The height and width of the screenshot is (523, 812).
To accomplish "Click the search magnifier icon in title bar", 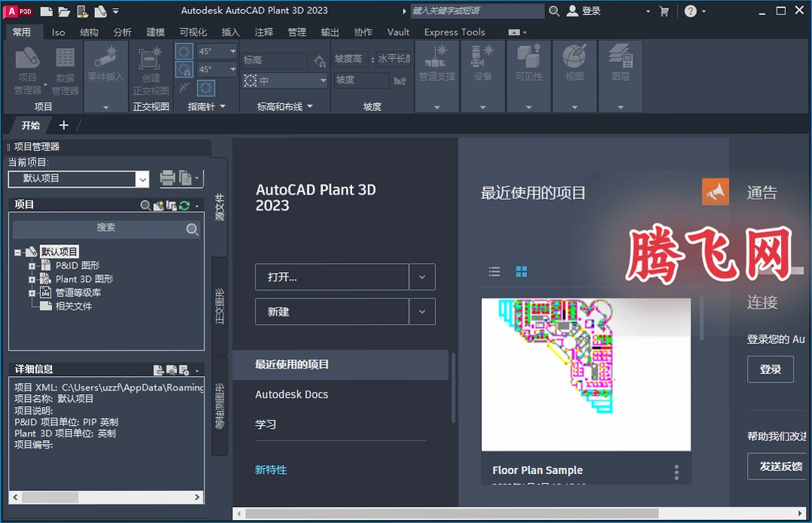I will click(554, 11).
